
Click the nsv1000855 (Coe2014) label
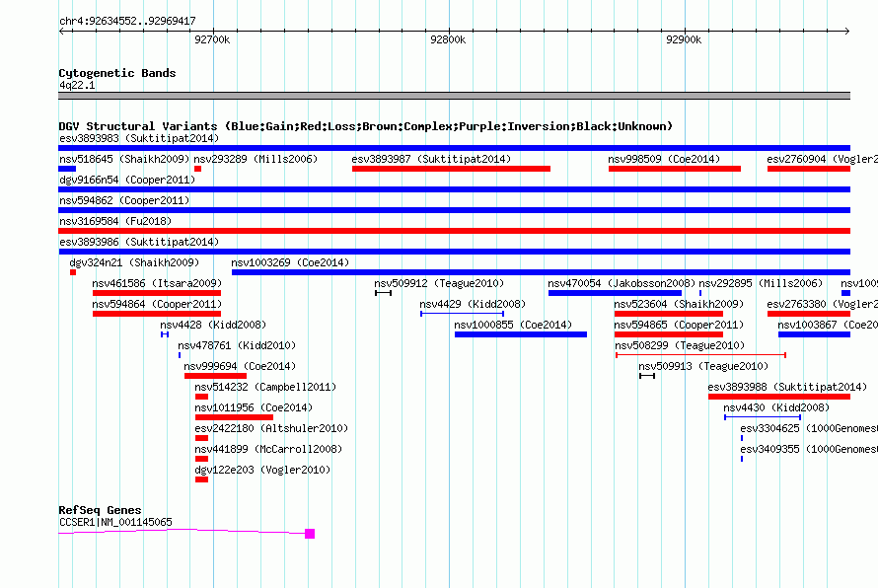[513, 325]
